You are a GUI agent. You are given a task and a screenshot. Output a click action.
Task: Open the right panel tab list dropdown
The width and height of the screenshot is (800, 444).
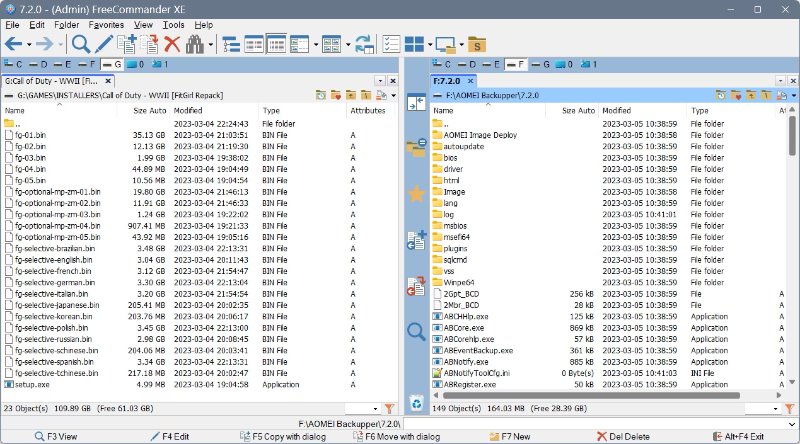click(780, 81)
